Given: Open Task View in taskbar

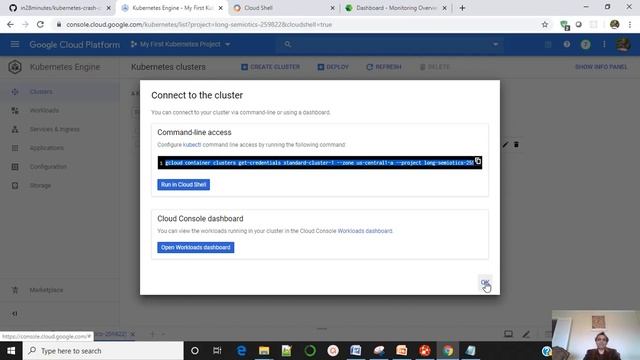Looking at the screenshot, I should (217, 351).
